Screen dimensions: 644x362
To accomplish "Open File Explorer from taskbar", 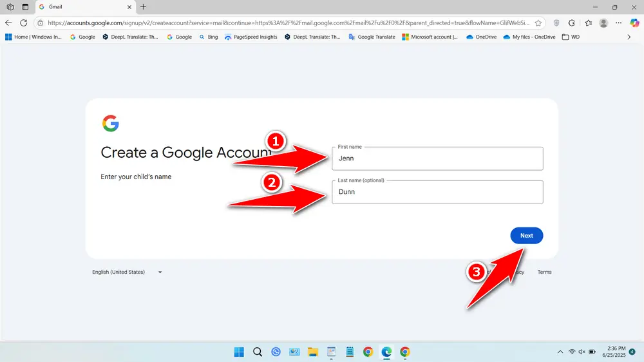I will [x=313, y=352].
